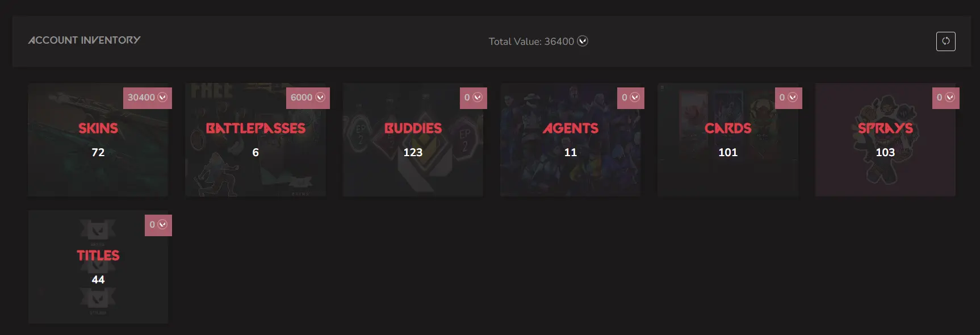Click the Account Inventory heading
The width and height of the screenshot is (980, 335).
pyautogui.click(x=84, y=40)
